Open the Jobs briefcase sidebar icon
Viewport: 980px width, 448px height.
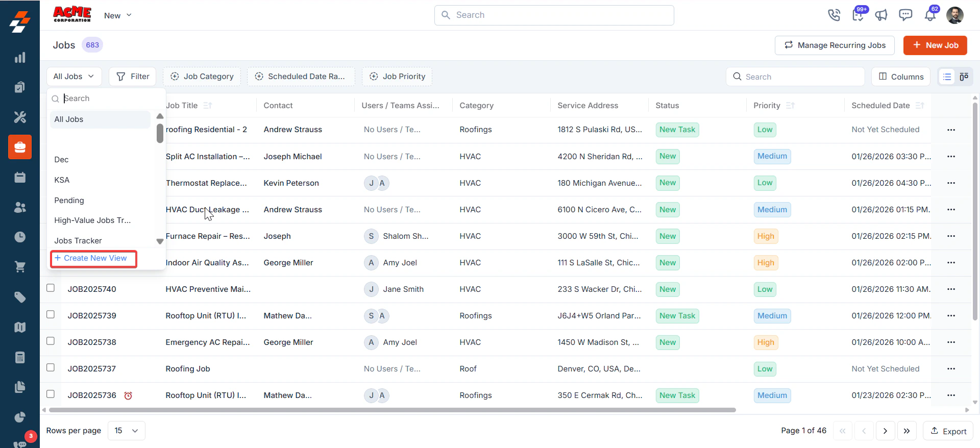[20, 147]
